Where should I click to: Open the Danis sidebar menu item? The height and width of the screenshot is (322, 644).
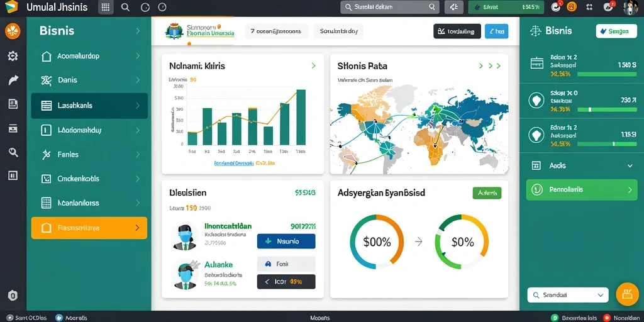(89, 80)
